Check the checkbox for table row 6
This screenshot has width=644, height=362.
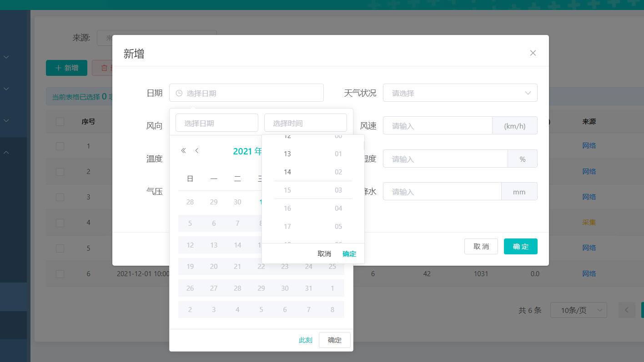tap(60, 273)
